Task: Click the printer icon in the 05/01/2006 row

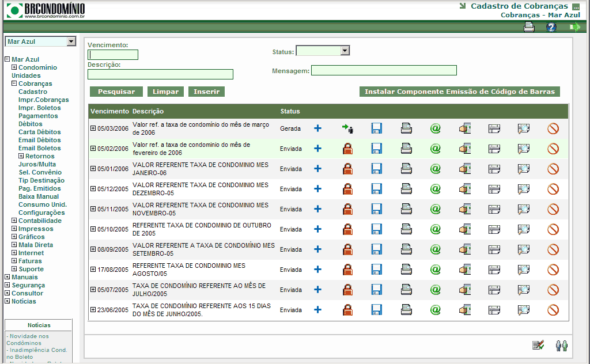Action: 406,169
